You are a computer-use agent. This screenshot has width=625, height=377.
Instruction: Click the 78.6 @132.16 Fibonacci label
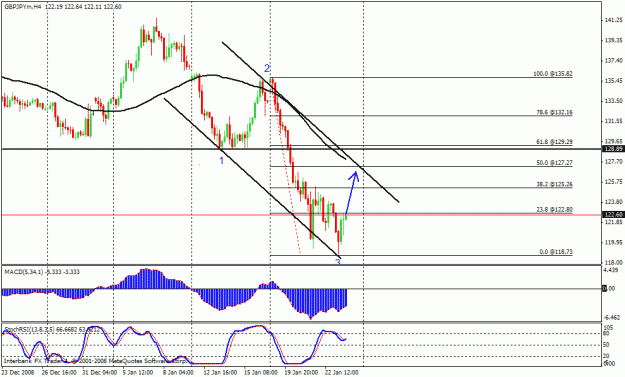pos(554,112)
